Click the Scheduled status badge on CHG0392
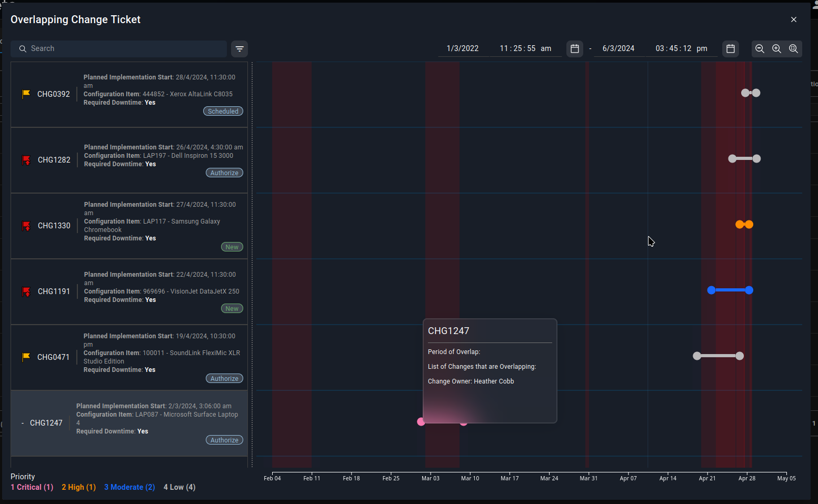The width and height of the screenshot is (818, 504). [x=223, y=112]
